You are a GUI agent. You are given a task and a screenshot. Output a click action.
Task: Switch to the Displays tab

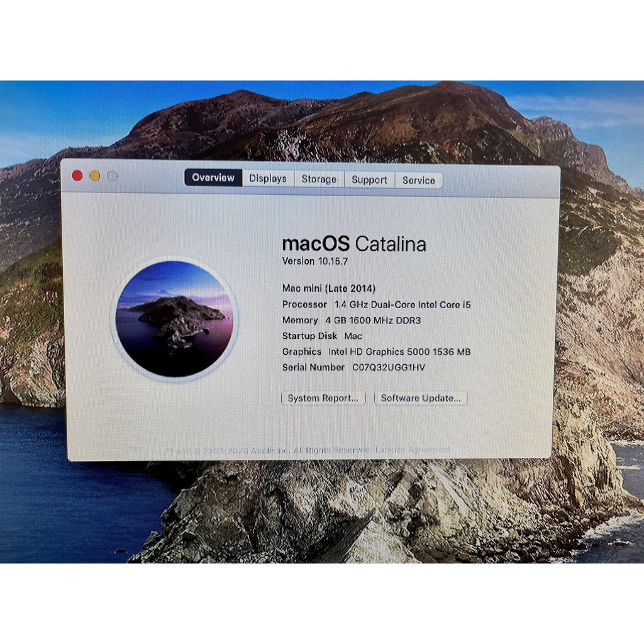[x=268, y=178]
